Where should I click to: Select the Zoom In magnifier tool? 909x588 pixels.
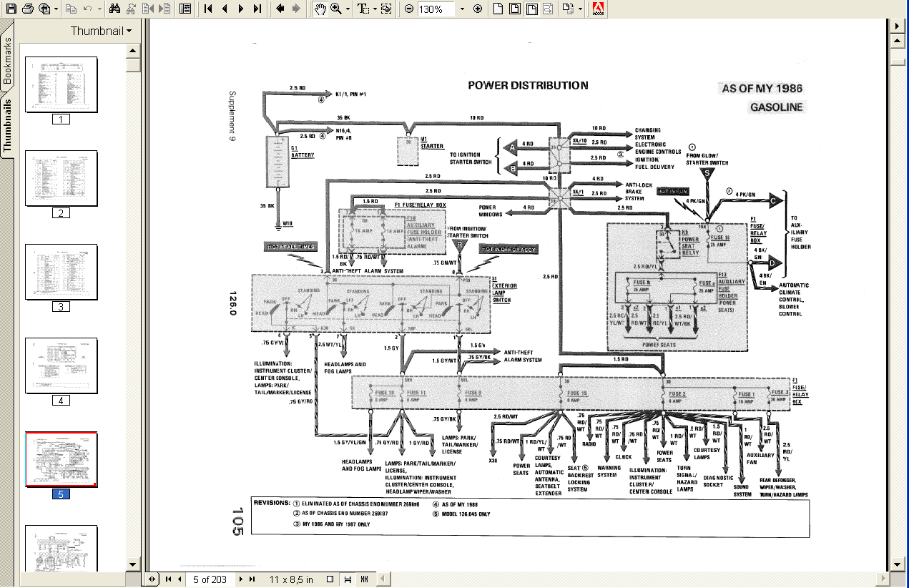tap(335, 9)
